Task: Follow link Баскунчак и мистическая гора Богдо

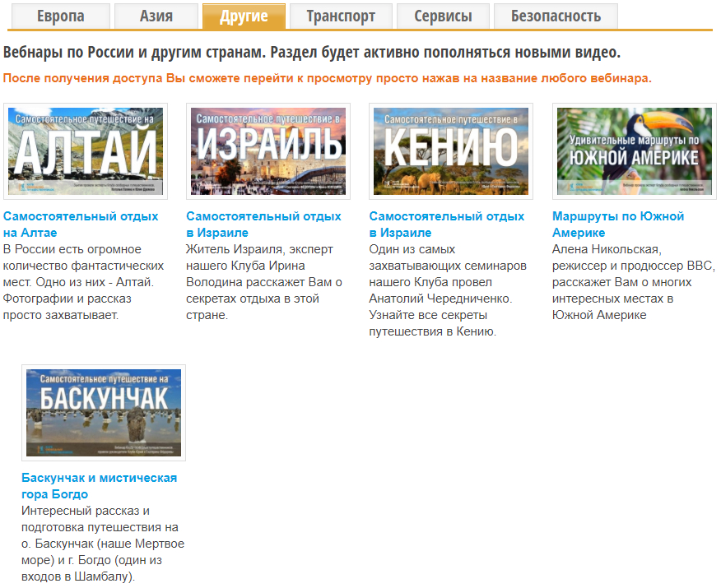Action: coord(100,485)
